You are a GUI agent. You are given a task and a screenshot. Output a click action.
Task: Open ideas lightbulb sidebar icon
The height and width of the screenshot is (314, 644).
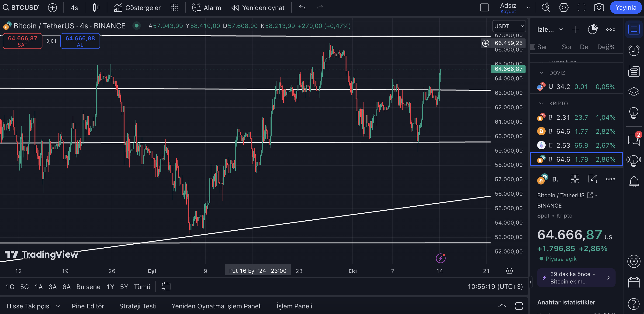click(634, 113)
